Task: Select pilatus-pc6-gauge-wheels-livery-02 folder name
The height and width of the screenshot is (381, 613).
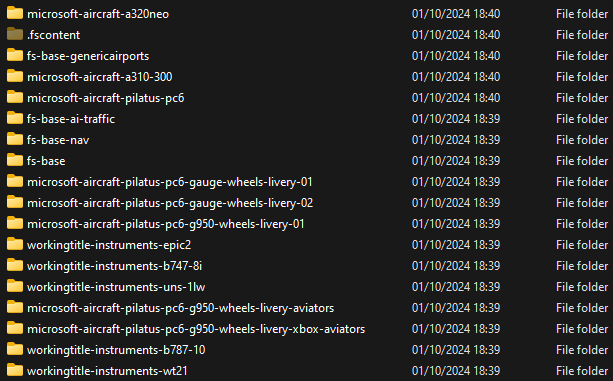Action: click(x=170, y=203)
